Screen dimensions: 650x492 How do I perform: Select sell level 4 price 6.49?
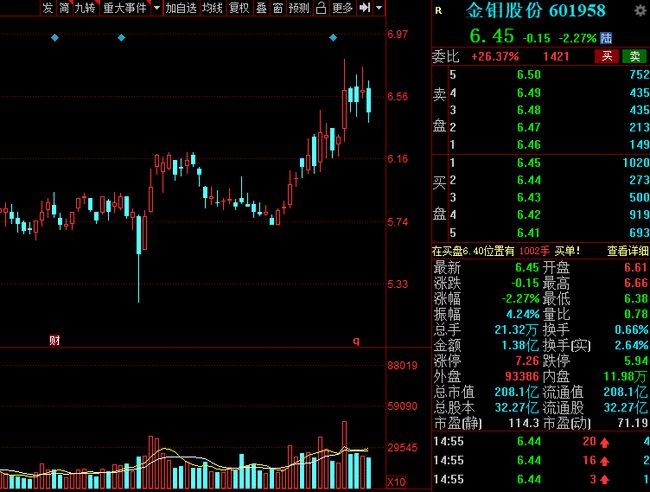coord(529,92)
